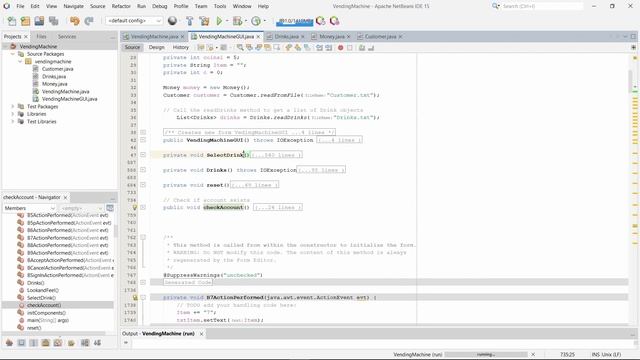Viewport: 640px width, 360px height.
Task: Open the Run Project dropdown arrow
Action: coord(227,21)
